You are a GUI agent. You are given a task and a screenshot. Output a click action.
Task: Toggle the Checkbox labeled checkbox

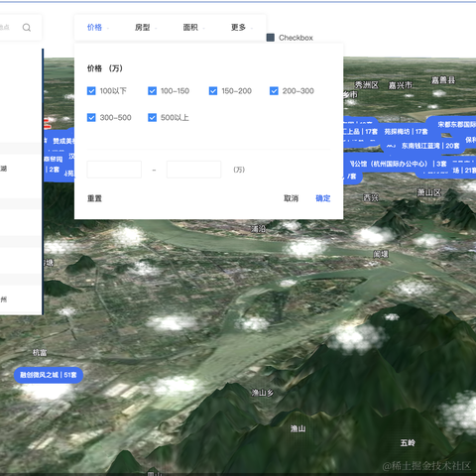coord(271,38)
